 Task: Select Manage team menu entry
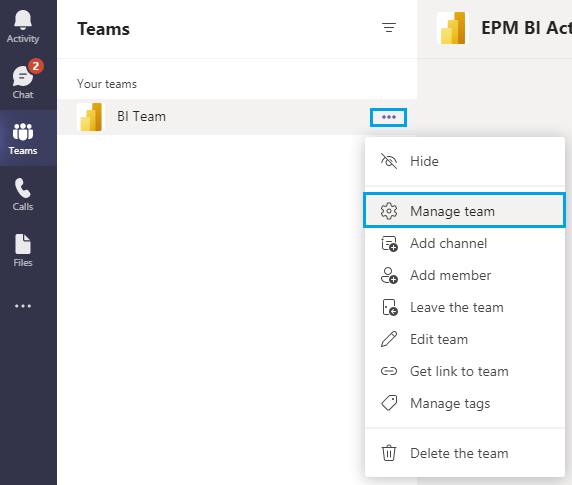coord(465,211)
